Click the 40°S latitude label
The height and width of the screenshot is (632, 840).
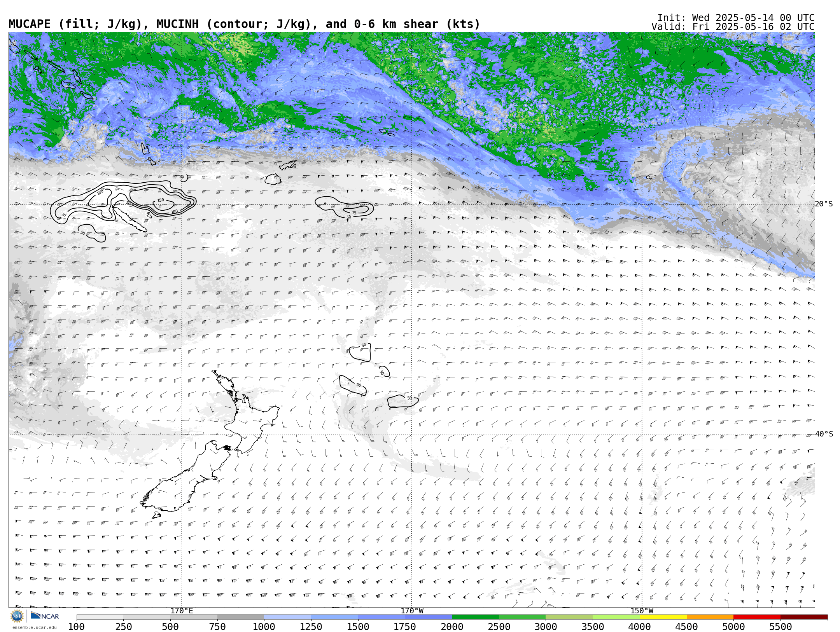click(824, 434)
